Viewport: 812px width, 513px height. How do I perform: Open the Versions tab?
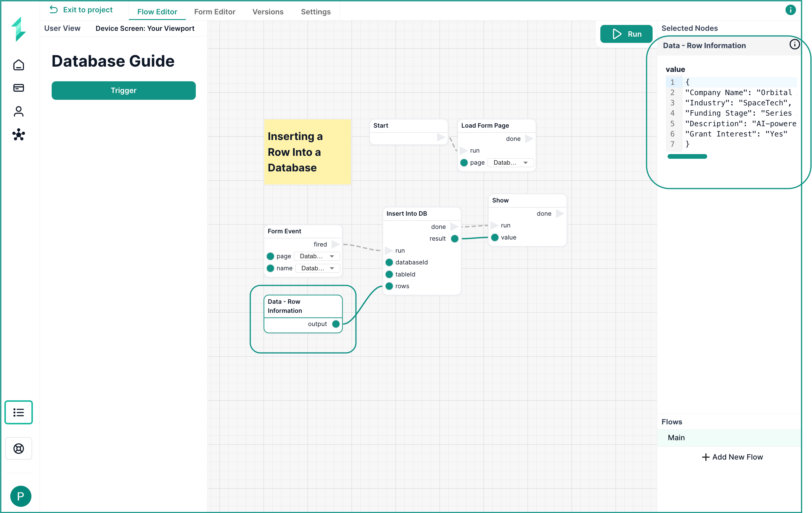pos(268,12)
